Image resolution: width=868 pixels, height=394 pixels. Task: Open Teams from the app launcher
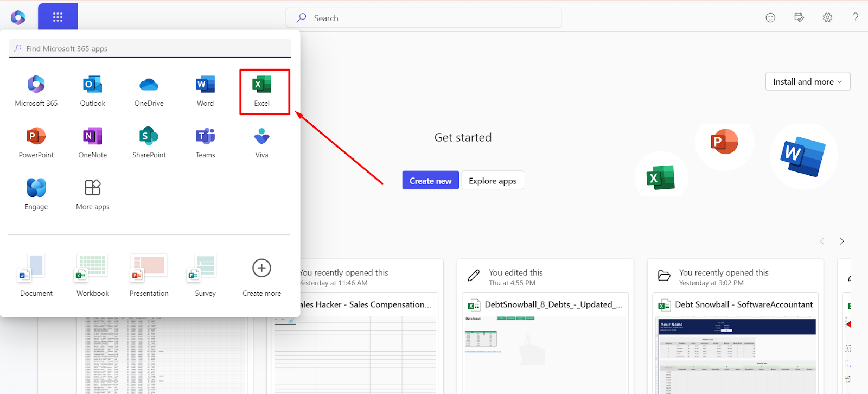[x=206, y=143]
